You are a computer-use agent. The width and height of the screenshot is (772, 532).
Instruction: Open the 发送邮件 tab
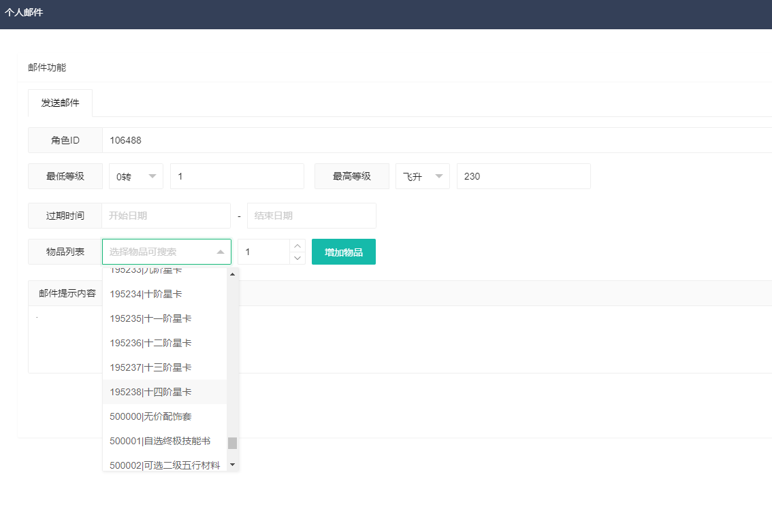tap(60, 103)
